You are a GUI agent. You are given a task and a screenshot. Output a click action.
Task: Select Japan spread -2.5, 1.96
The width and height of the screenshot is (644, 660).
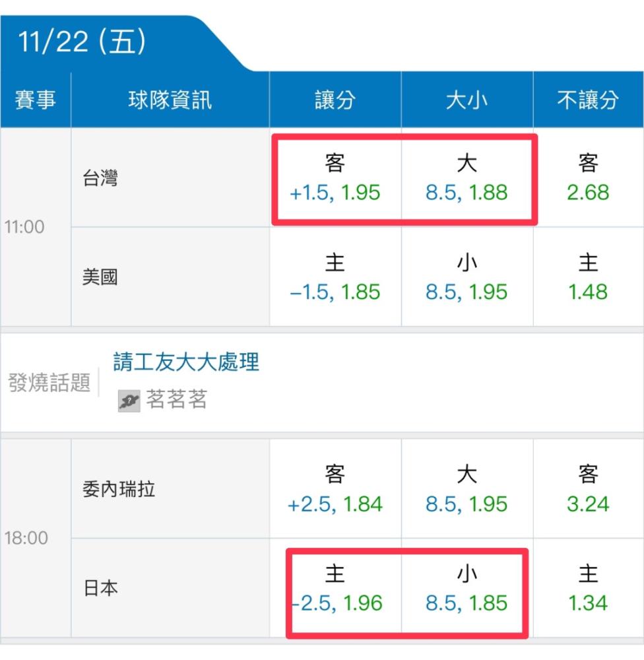[x=335, y=588]
